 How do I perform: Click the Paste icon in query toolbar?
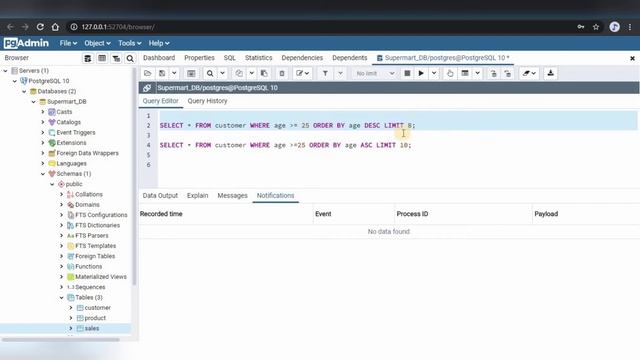(264, 73)
